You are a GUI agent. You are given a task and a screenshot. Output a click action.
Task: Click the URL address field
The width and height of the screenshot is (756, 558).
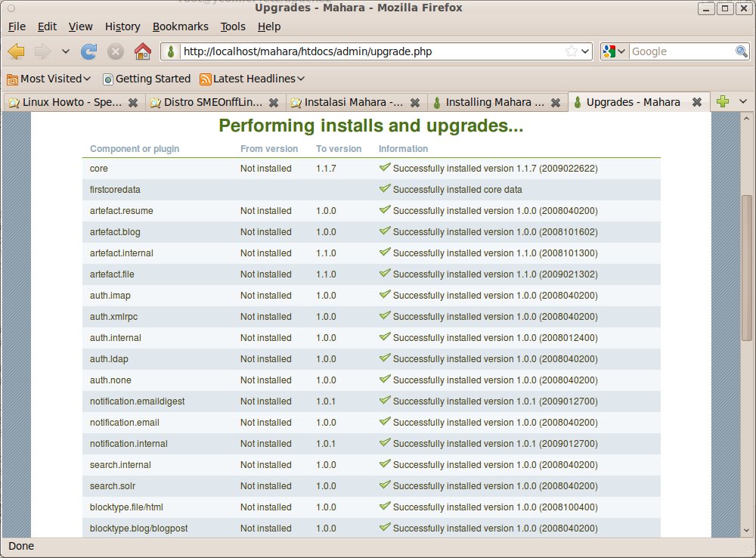[x=370, y=51]
